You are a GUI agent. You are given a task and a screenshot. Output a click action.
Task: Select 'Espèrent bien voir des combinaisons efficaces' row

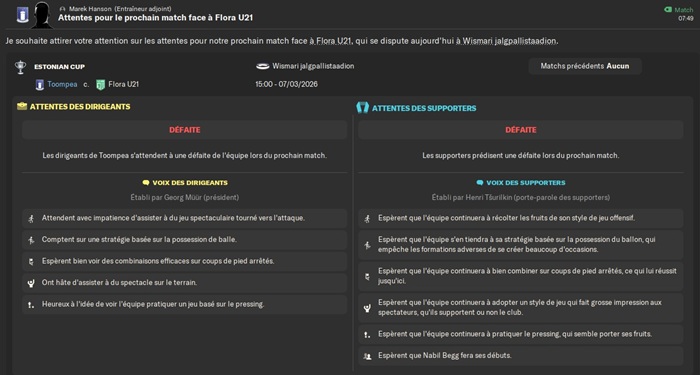pos(184,261)
